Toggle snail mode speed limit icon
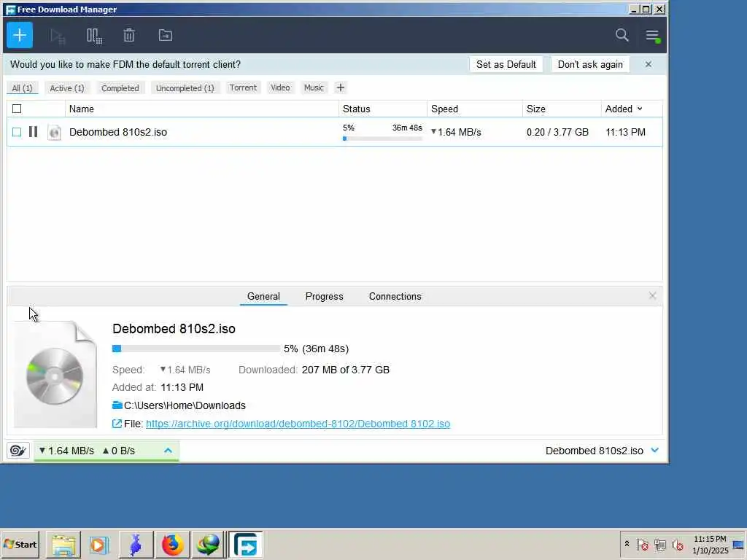The width and height of the screenshot is (747, 560). 18,451
